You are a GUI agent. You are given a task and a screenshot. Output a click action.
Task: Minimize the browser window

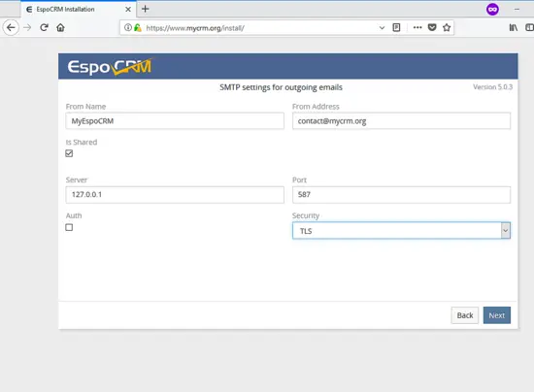[517, 9]
